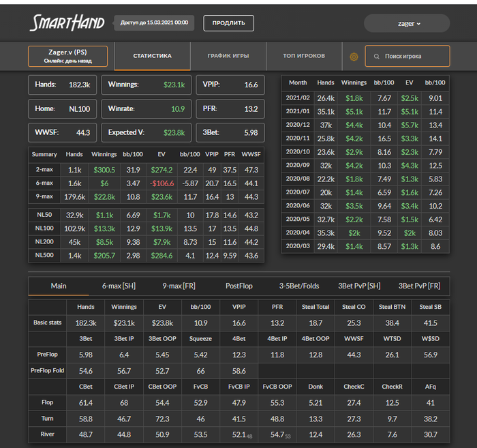Click the PreFlop Fold row label
477x448 pixels.
(48, 370)
